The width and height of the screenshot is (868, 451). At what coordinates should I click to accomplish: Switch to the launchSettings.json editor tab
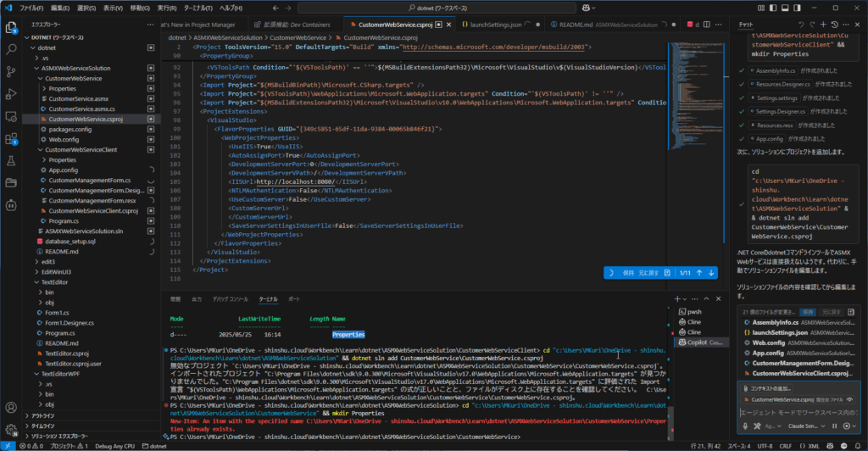(496, 25)
